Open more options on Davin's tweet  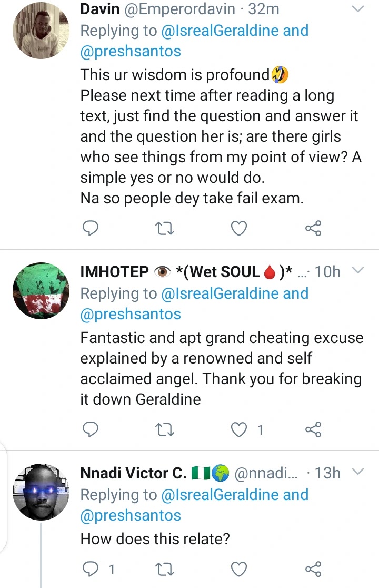[357, 9]
